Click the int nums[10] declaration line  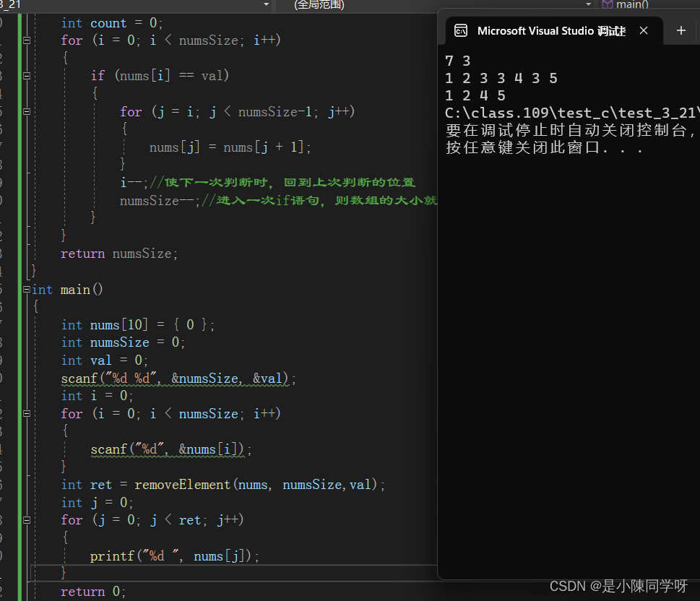pyautogui.click(x=137, y=325)
